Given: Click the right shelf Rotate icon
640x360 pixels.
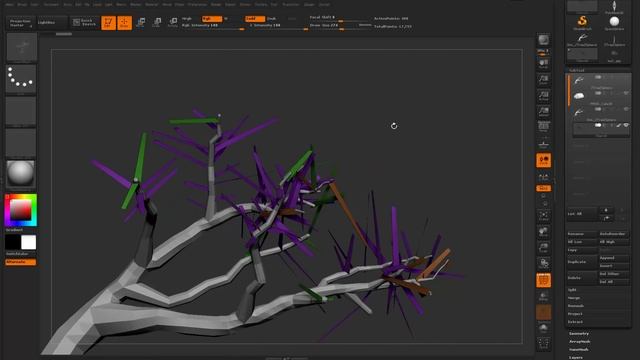Looking at the screenshot, I should [543, 264].
